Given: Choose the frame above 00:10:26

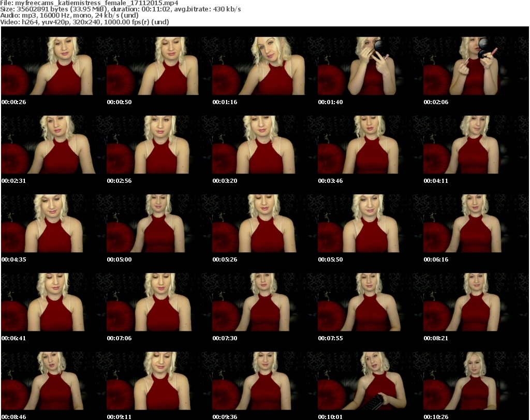Looking at the screenshot, I should click(x=476, y=381).
